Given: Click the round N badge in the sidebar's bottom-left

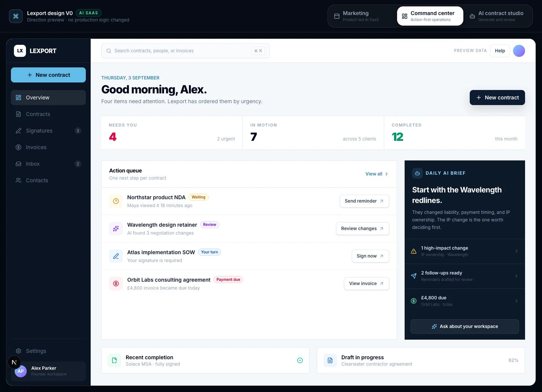Looking at the screenshot, I should pyautogui.click(x=14, y=362).
